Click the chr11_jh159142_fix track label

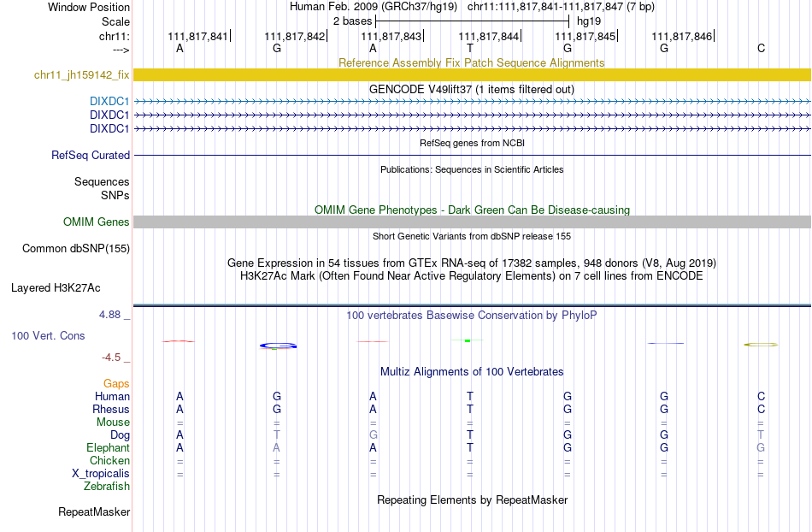pyautogui.click(x=81, y=75)
